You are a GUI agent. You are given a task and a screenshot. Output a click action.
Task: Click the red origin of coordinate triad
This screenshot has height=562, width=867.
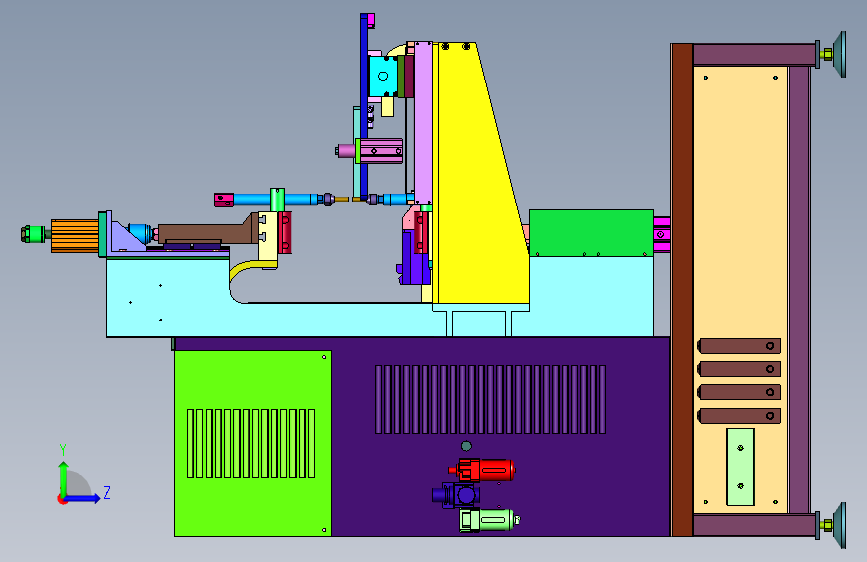pyautogui.click(x=62, y=499)
